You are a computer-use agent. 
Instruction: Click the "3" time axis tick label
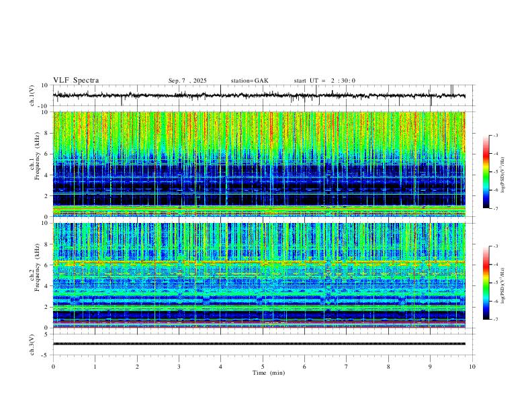coord(179,367)
